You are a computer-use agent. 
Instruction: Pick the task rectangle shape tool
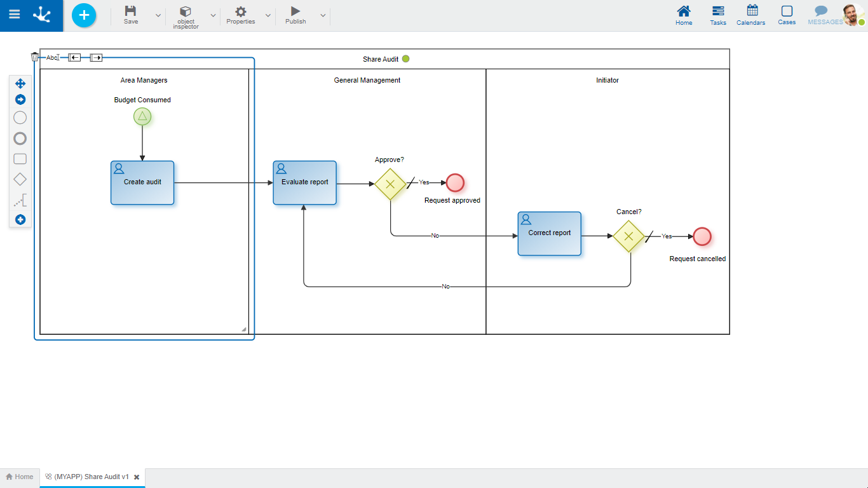tap(20, 159)
